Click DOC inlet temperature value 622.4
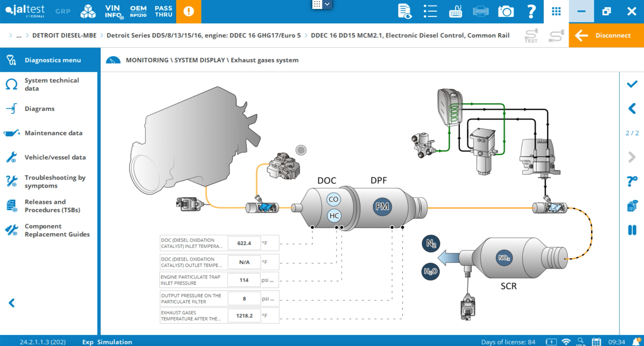Screen dimensions: 644x346 (244, 243)
